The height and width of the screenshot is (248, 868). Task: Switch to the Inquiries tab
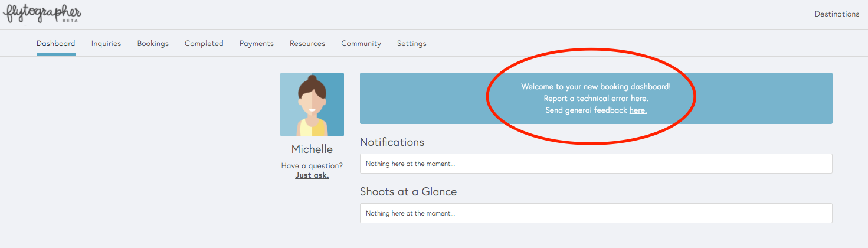pyautogui.click(x=106, y=44)
